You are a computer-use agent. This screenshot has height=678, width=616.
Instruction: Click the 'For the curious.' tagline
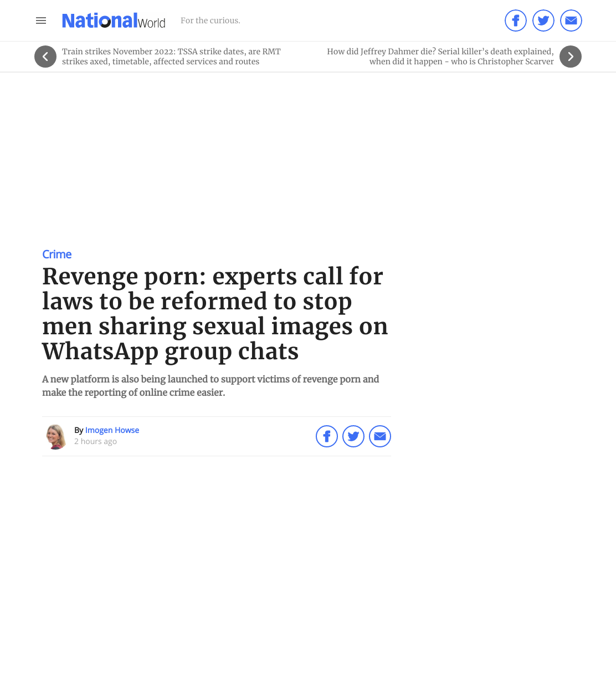211,21
